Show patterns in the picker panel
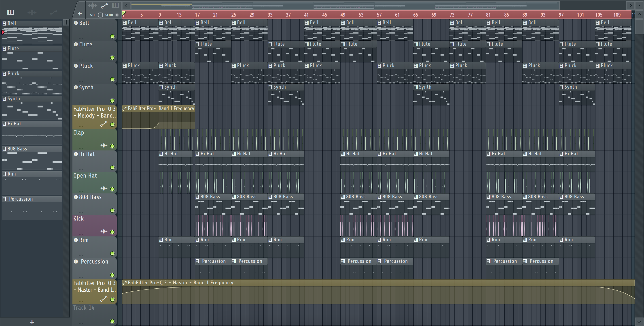 tap(11, 12)
